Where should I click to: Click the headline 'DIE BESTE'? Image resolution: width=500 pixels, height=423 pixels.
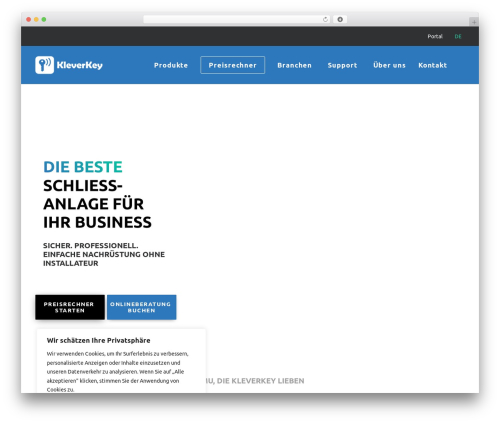pos(83,167)
